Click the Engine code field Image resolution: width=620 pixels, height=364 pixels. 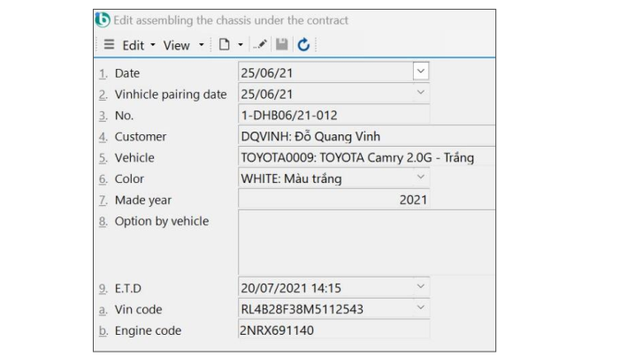click(333, 330)
